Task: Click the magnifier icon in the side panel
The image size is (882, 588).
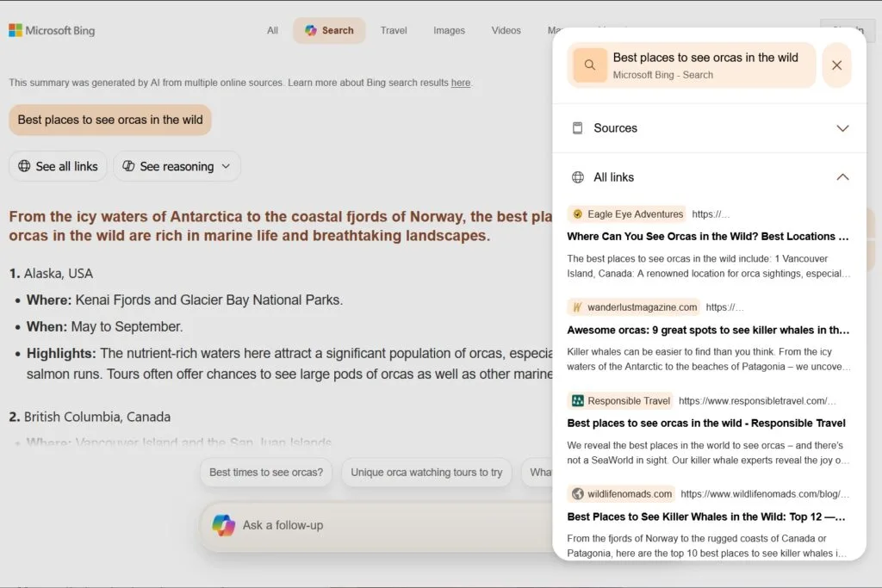Action: click(589, 65)
